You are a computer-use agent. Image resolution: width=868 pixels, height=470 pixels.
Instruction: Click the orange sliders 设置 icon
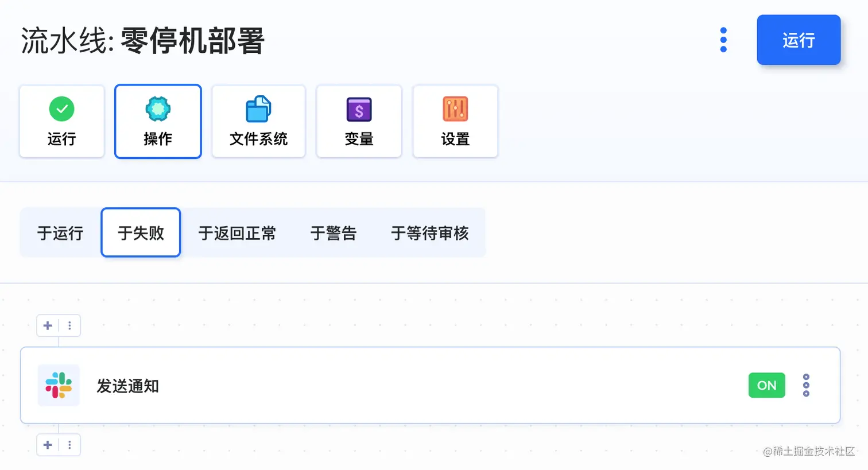[x=455, y=109]
